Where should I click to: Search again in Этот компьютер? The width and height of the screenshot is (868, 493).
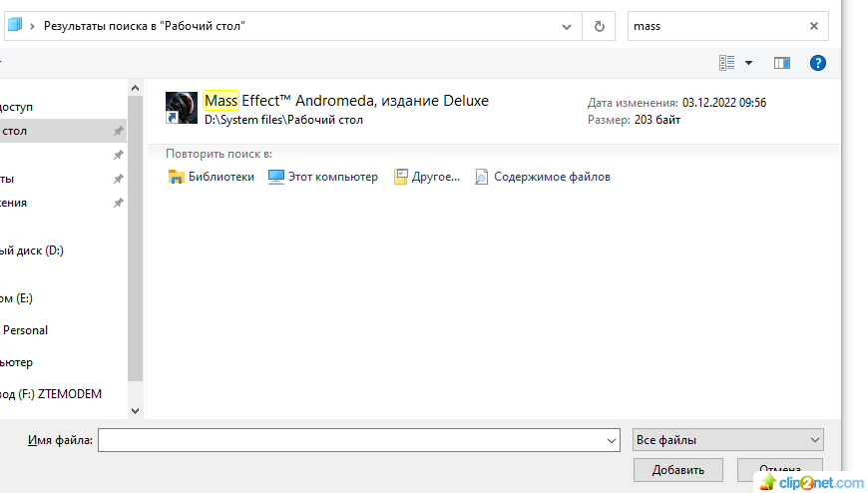(323, 177)
